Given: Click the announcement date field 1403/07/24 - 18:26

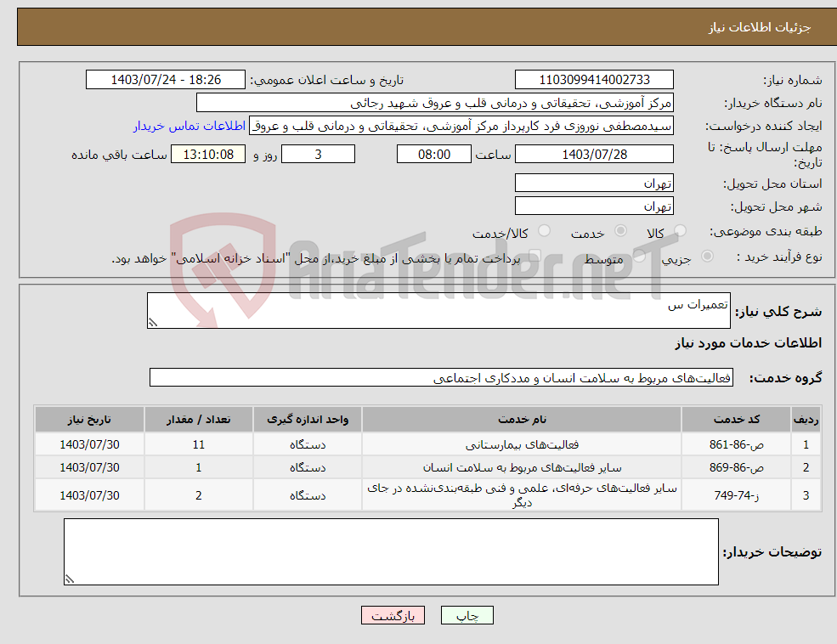Looking at the screenshot, I should click(166, 80).
